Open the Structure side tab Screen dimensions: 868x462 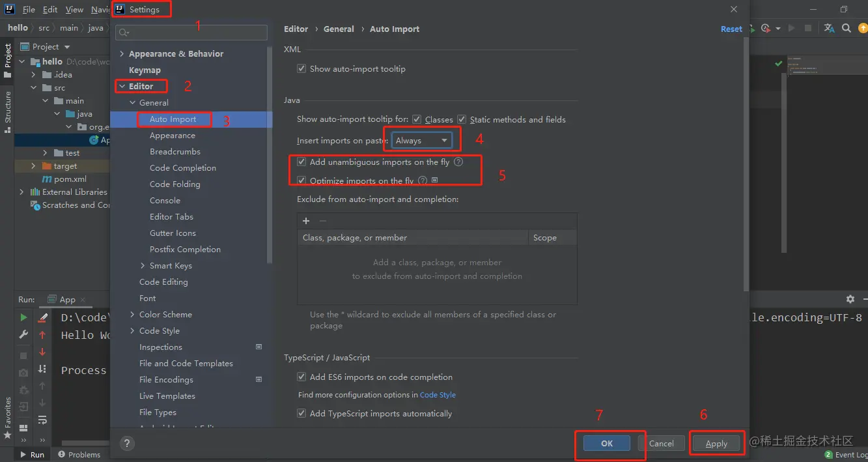(x=8, y=112)
